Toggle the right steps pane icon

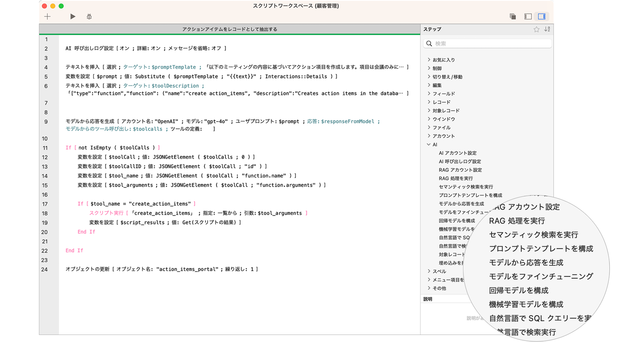click(542, 16)
